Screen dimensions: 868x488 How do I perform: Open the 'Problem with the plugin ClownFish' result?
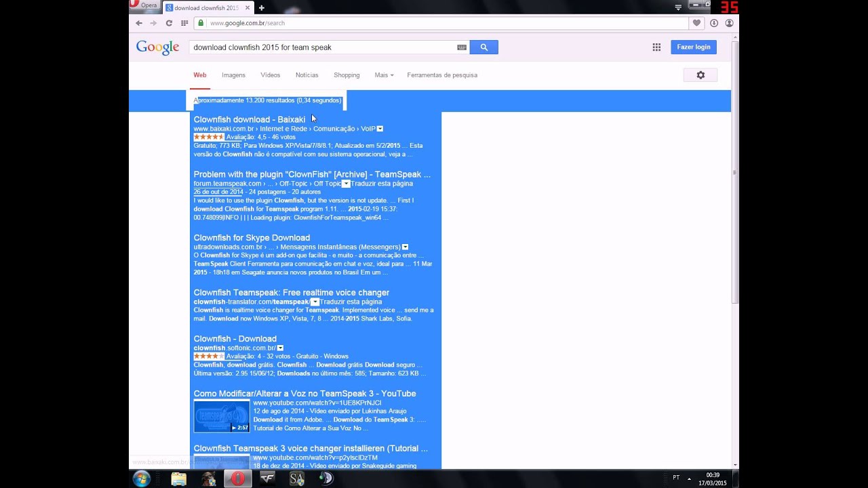coord(312,174)
